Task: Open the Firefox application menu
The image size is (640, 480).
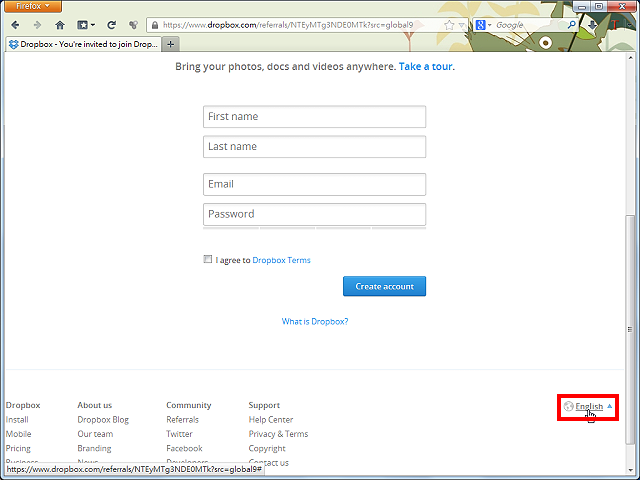Action: (x=33, y=6)
